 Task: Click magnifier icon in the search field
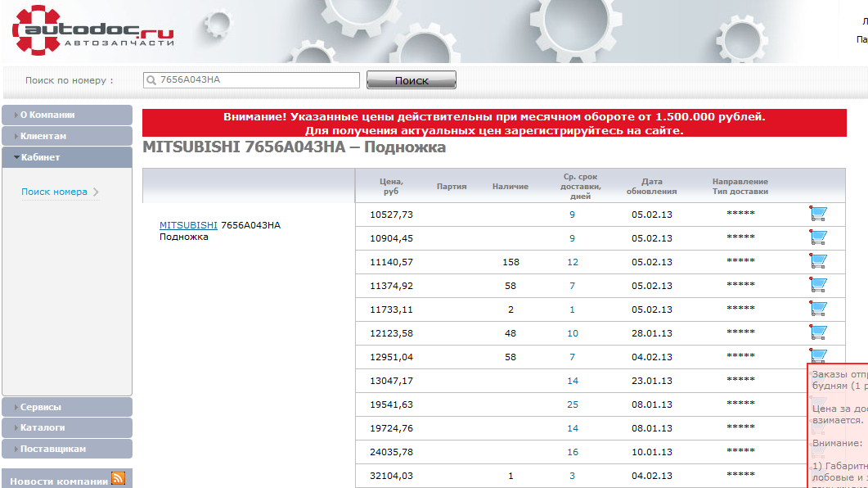click(x=151, y=80)
